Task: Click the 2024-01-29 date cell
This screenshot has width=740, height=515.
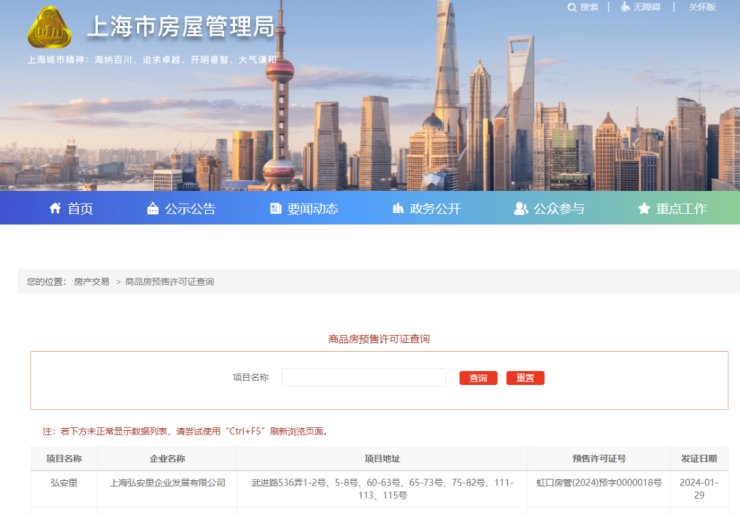Action: click(699, 489)
